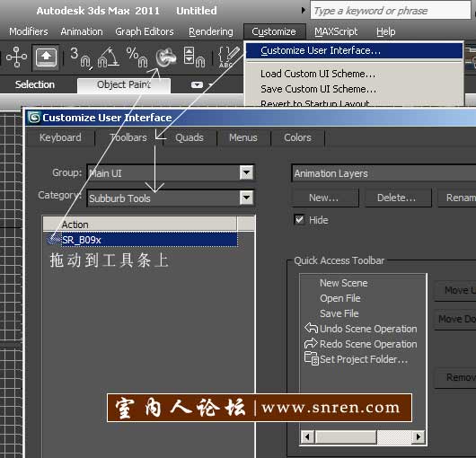Viewport: 476px width, 458px height.
Task: Click the Redo Scene Operation icon
Action: (x=311, y=344)
